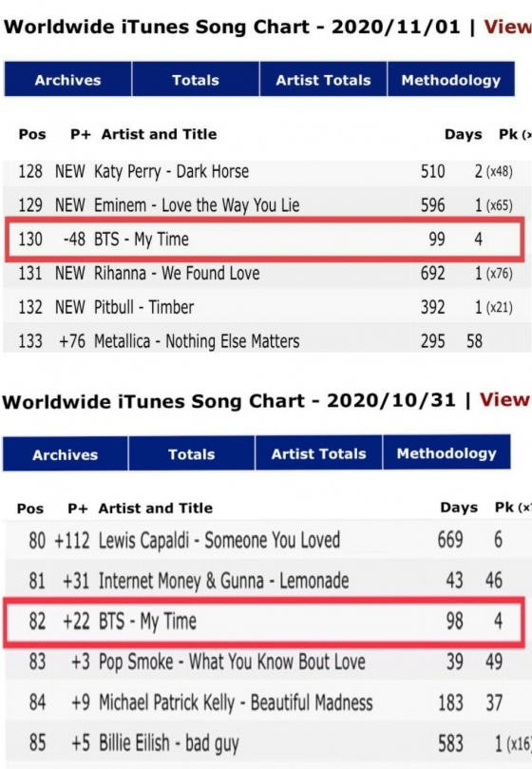
Task: Open Totals tab in 2020/11/01 chart
Action: point(196,79)
